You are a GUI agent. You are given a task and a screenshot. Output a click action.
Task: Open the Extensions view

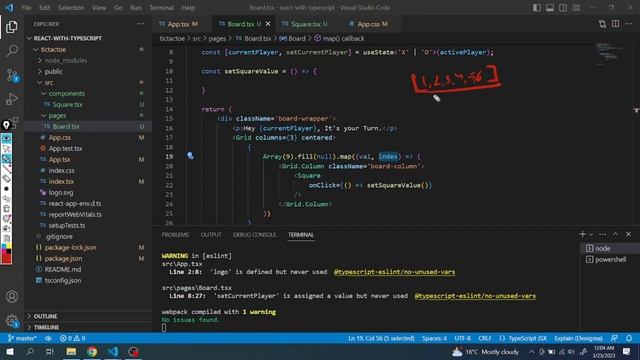click(x=15, y=122)
